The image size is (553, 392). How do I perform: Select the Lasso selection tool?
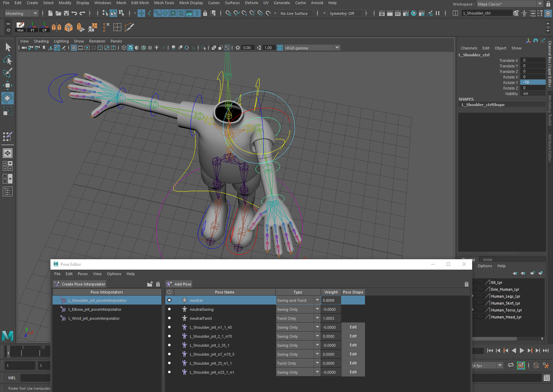(7, 60)
